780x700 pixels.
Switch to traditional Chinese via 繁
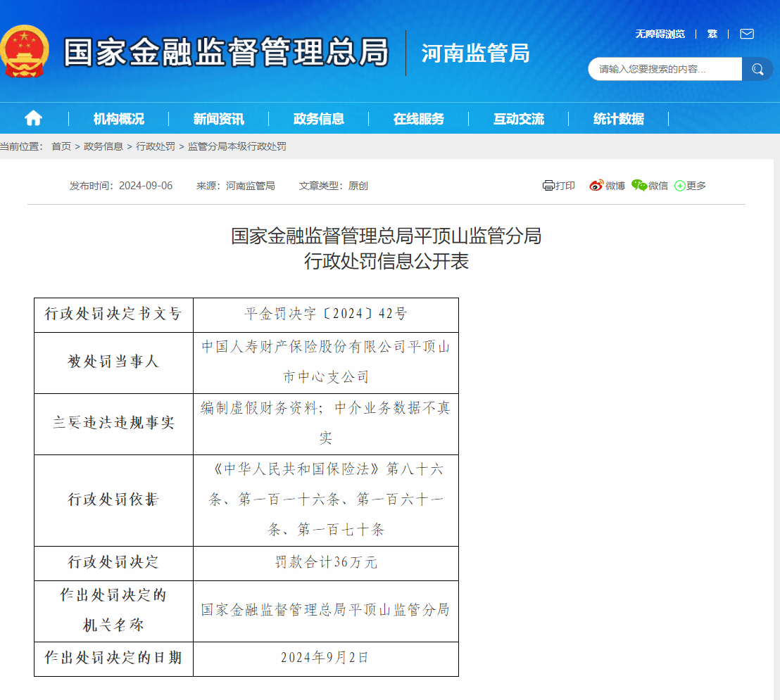point(712,33)
